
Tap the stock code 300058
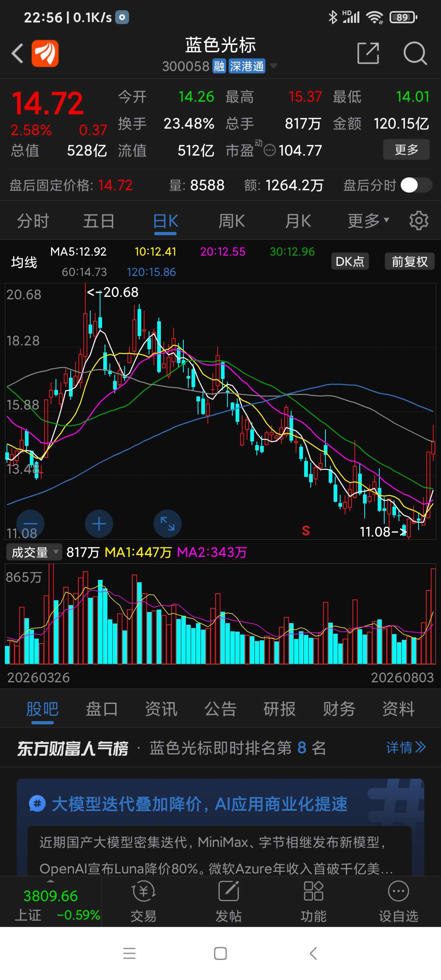point(186,66)
